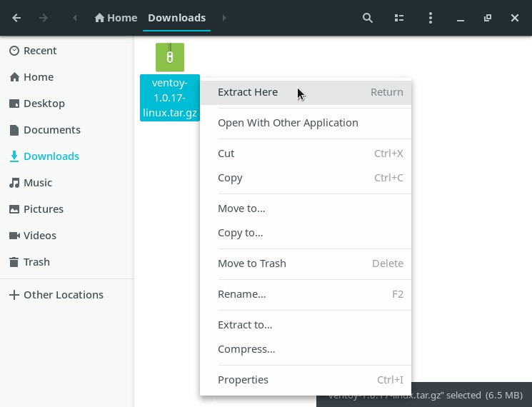Viewport: 532px width, 407px height.
Task: Choose Move to Trash menu entry
Action: pyautogui.click(x=306, y=263)
